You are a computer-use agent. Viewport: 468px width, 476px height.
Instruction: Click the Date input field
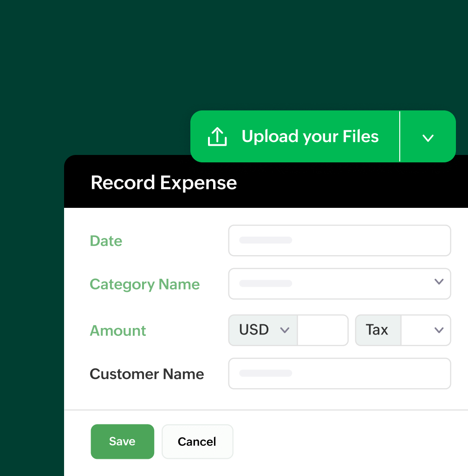click(339, 240)
